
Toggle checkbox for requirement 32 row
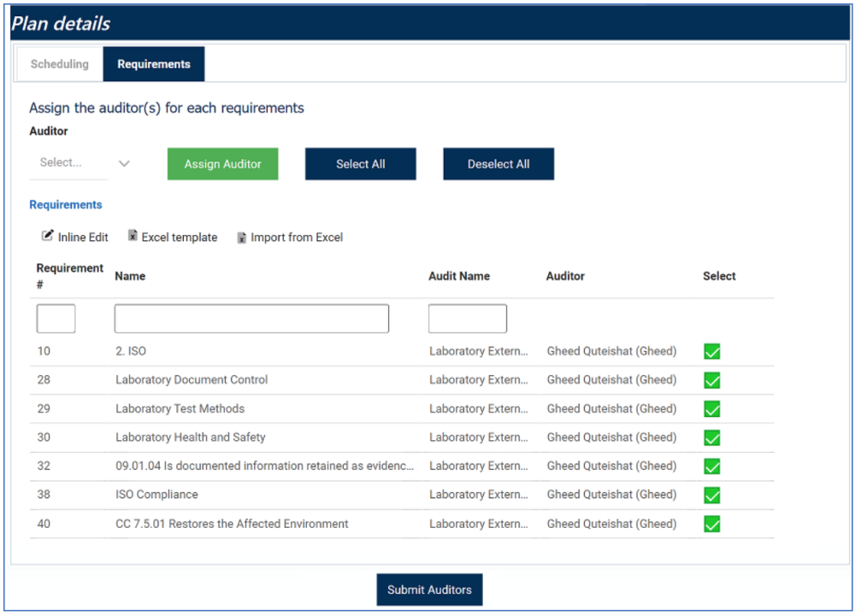711,466
